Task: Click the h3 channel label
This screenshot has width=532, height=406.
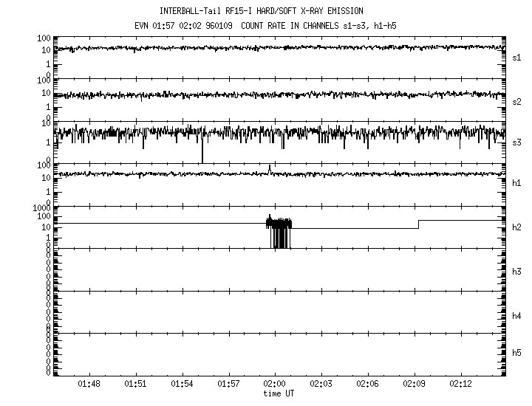Action: pyautogui.click(x=517, y=272)
